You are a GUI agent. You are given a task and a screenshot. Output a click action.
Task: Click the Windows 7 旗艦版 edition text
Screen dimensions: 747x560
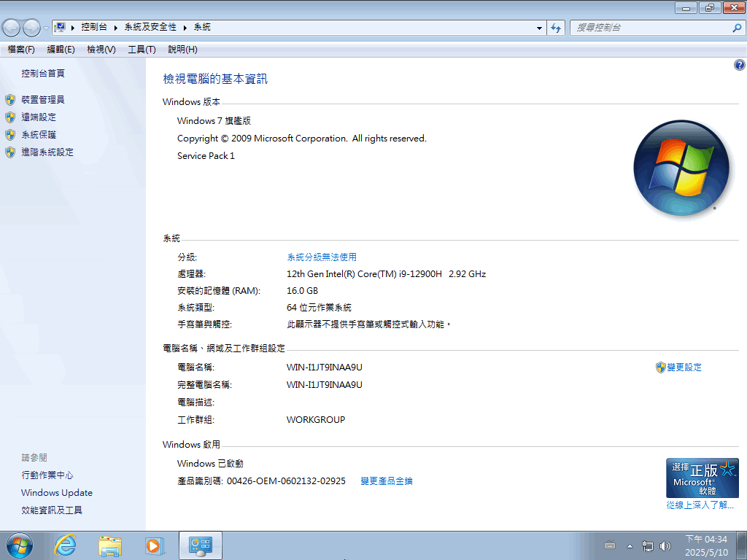tap(214, 121)
